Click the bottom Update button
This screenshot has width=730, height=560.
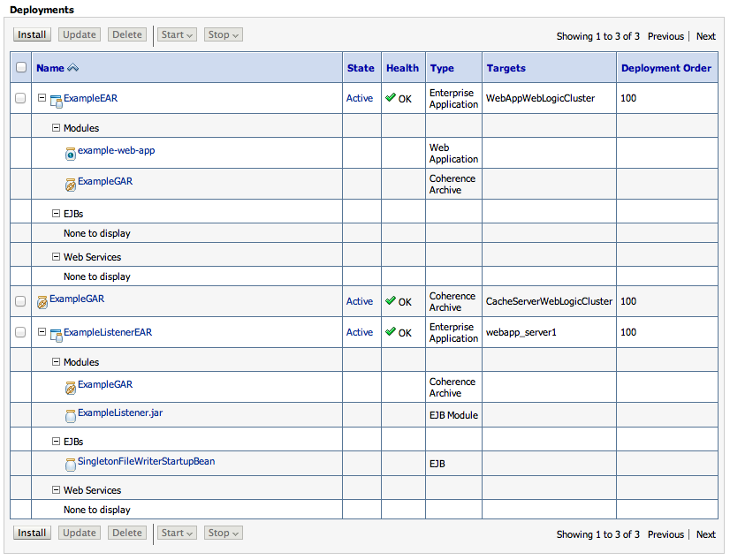[80, 533]
